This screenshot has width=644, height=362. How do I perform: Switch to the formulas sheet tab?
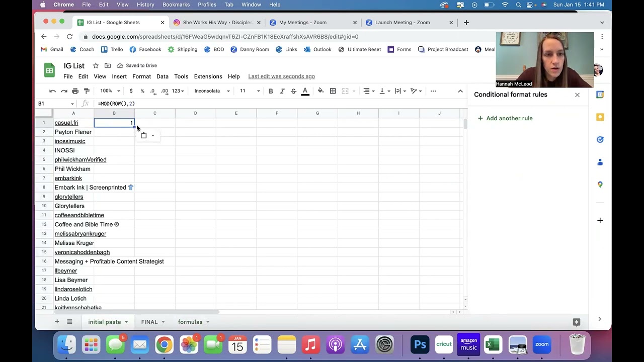click(190, 322)
